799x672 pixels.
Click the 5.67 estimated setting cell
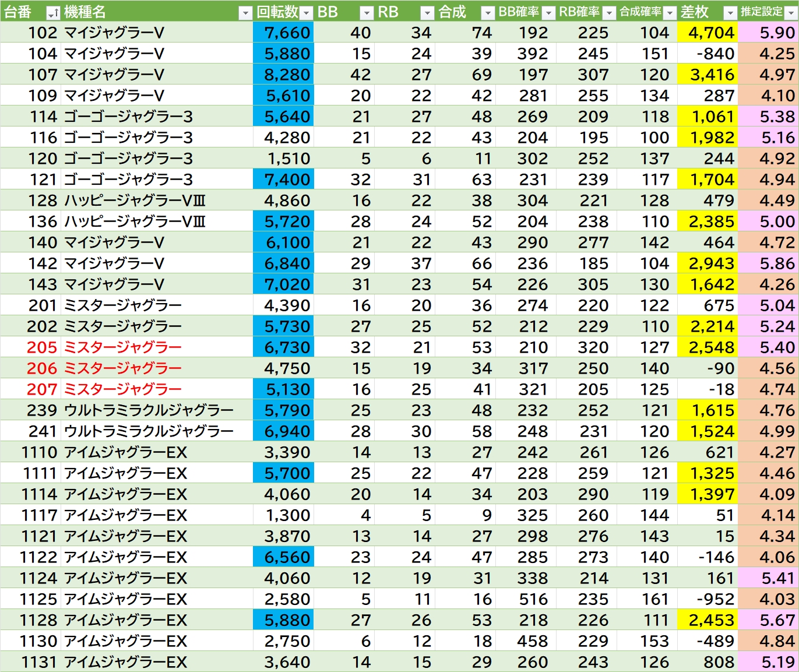point(768,620)
